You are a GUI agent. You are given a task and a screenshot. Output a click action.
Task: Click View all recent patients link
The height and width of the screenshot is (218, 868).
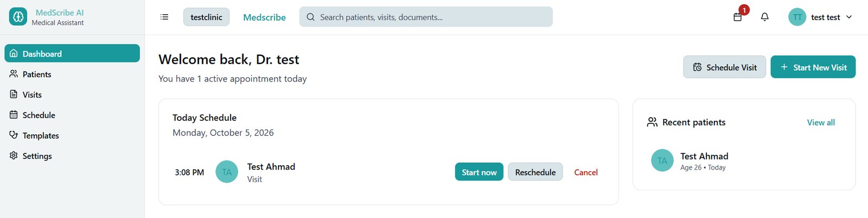(x=821, y=122)
